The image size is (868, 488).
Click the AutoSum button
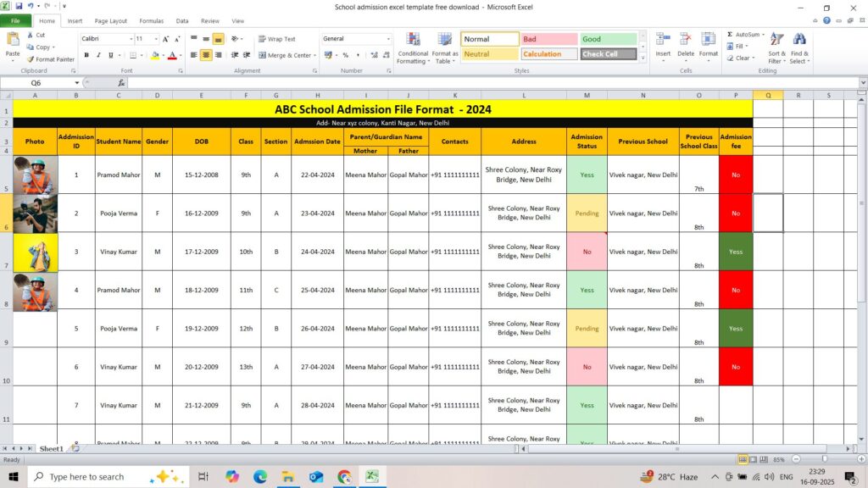tap(743, 35)
